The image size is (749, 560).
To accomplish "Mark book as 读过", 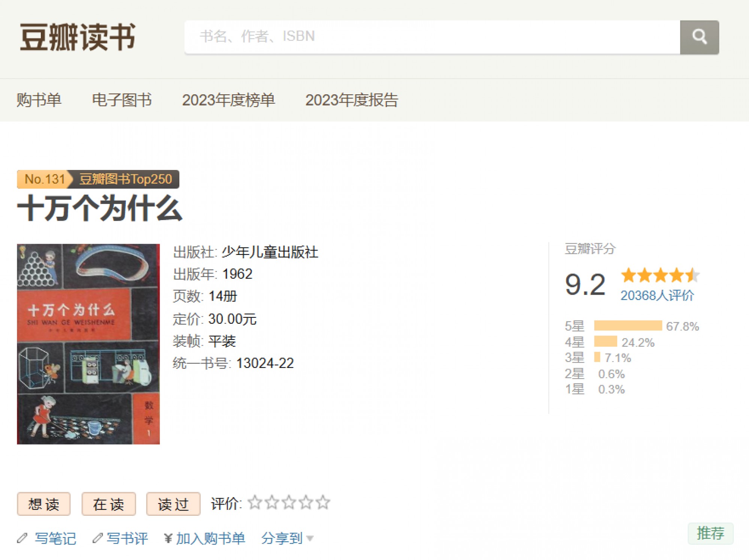I will (x=173, y=504).
